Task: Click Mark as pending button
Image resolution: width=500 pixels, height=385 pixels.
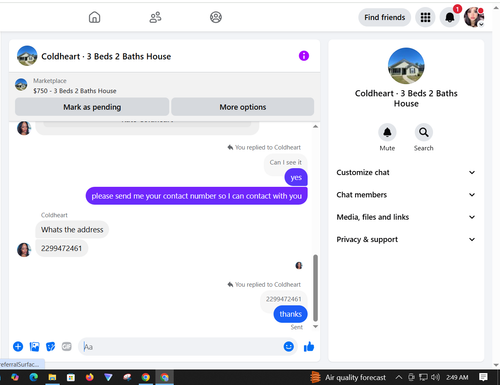Action: point(92,107)
